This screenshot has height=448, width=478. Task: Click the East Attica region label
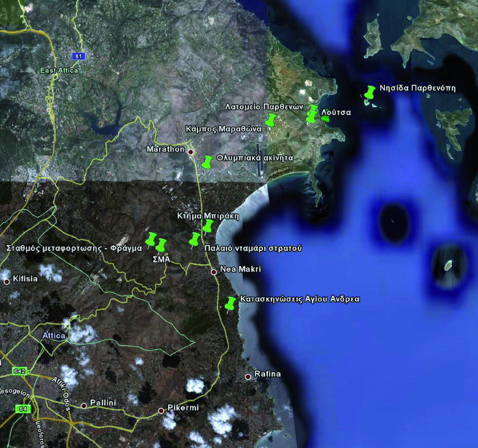click(x=59, y=70)
